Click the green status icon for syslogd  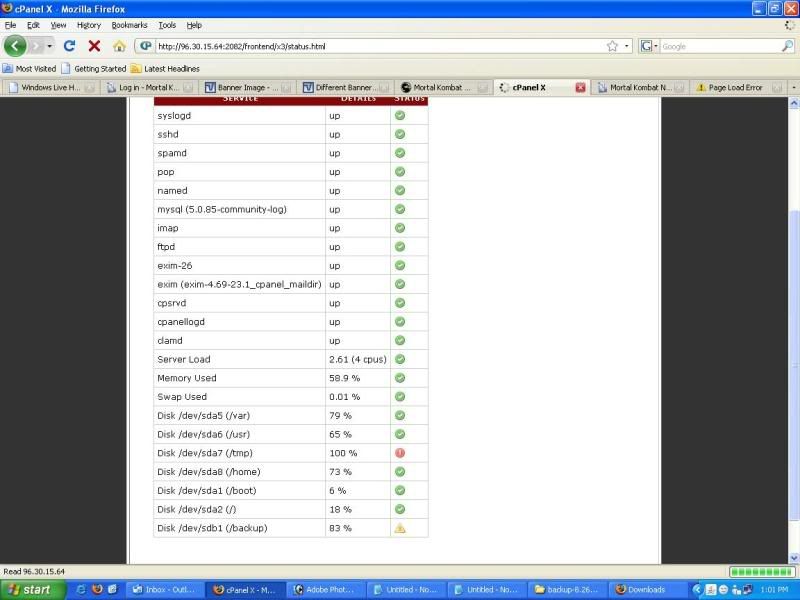click(x=400, y=116)
